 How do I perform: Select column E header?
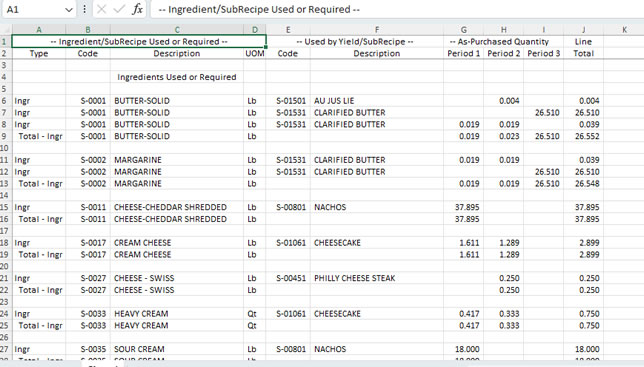click(288, 30)
